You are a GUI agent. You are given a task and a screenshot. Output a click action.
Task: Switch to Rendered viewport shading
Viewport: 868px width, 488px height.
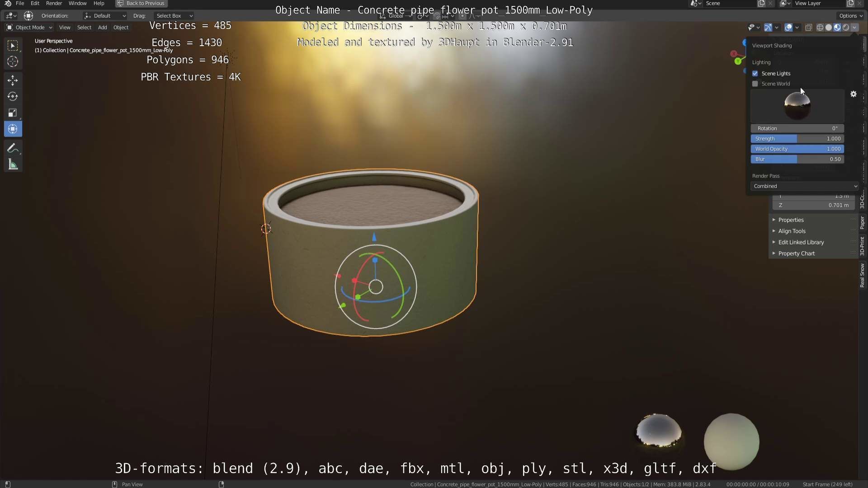coord(846,28)
